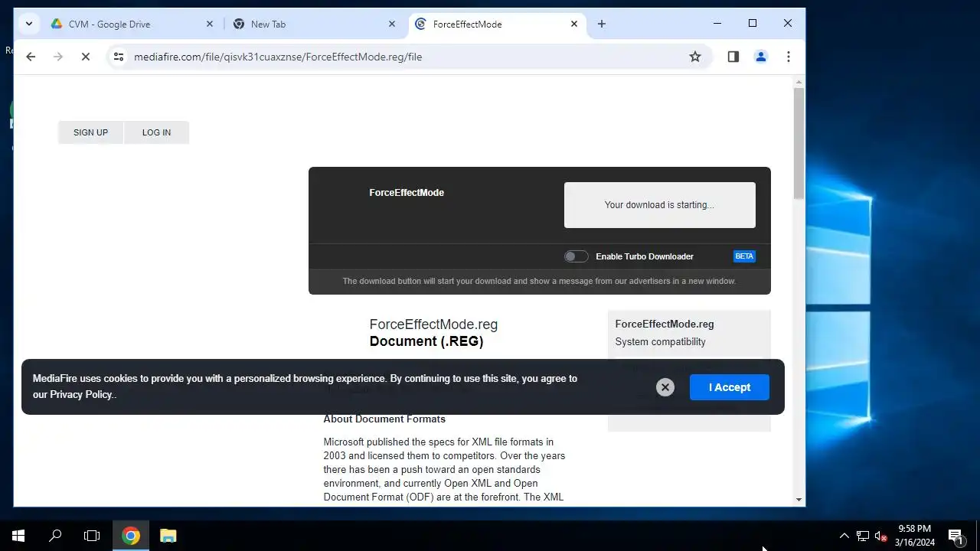Click the scrollbar down arrow

pyautogui.click(x=799, y=500)
